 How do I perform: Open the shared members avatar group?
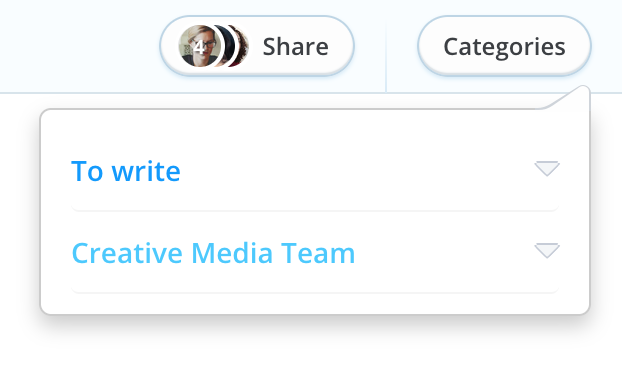point(213,46)
